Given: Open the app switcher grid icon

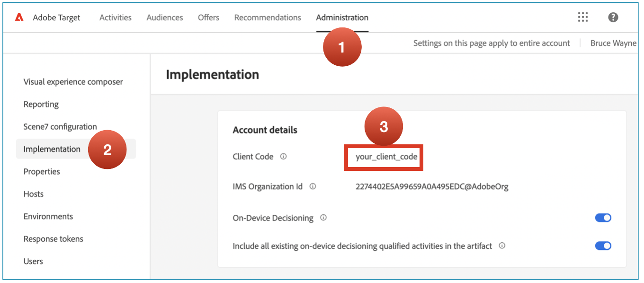Looking at the screenshot, I should pyautogui.click(x=583, y=18).
